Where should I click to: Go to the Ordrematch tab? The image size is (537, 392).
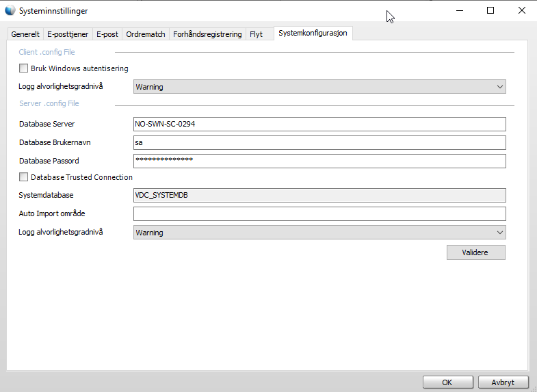click(146, 34)
